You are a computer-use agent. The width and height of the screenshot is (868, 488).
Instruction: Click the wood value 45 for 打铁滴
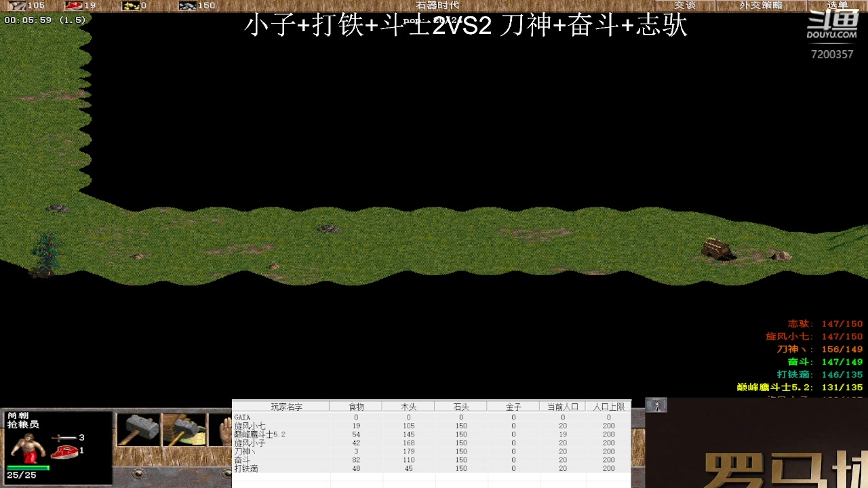[x=408, y=468]
